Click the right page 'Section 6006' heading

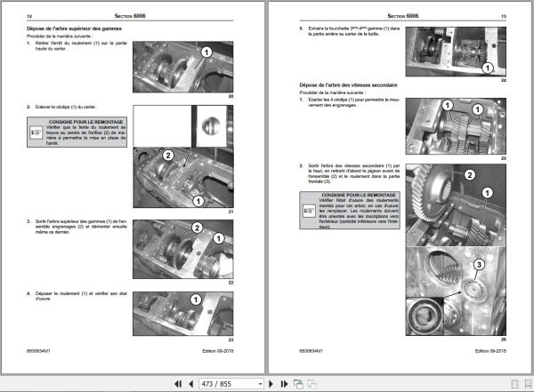pos(403,16)
